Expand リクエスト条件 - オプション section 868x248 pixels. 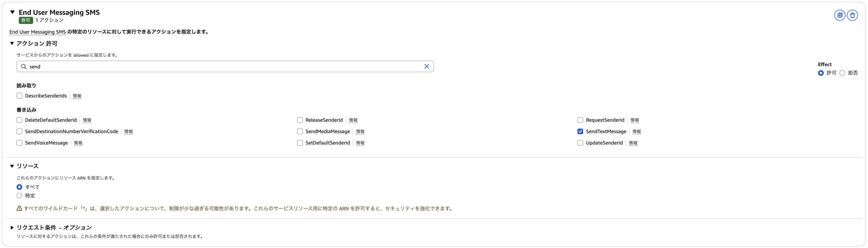(12, 227)
